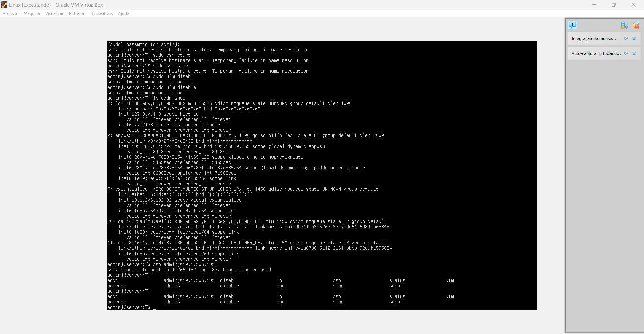
Task: Open the Visualizar menu
Action: [x=54, y=14]
